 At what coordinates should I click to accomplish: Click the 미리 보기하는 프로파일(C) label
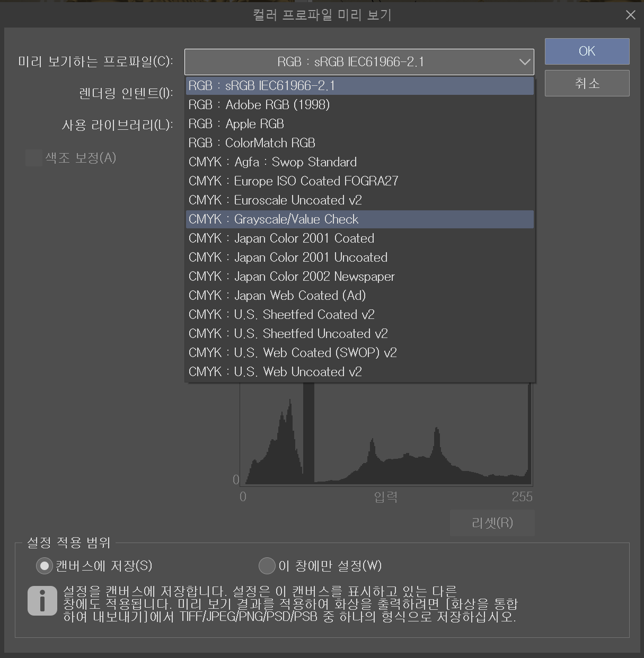point(95,62)
